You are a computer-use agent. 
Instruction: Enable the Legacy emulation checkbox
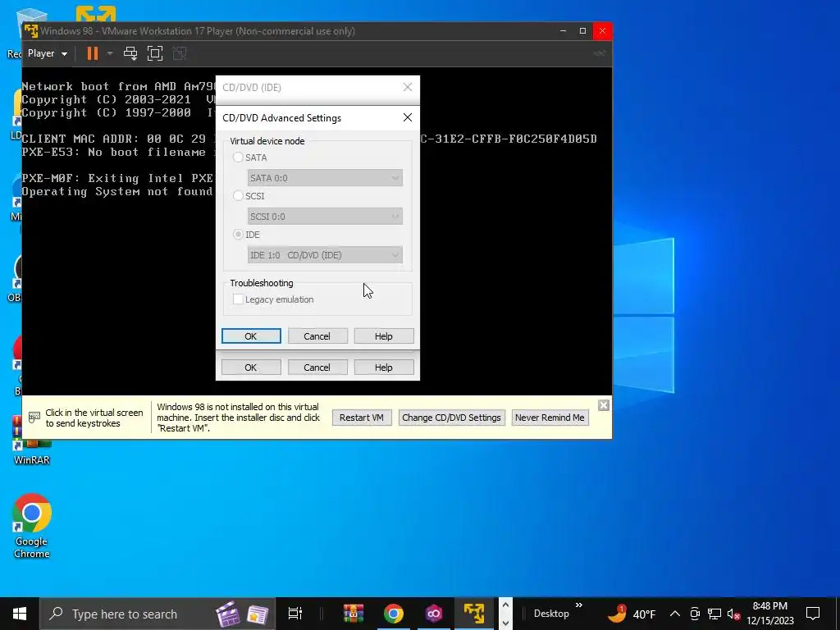[x=238, y=299]
